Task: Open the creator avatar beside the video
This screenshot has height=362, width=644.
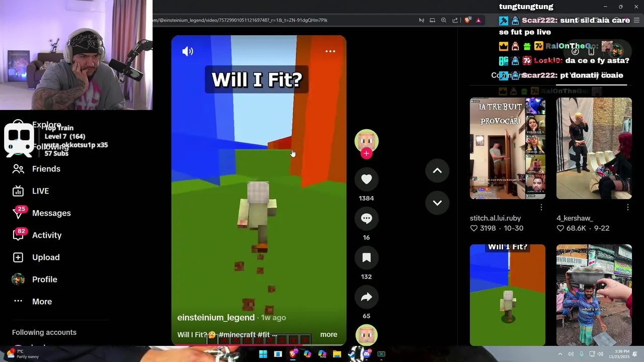Action: tap(366, 141)
